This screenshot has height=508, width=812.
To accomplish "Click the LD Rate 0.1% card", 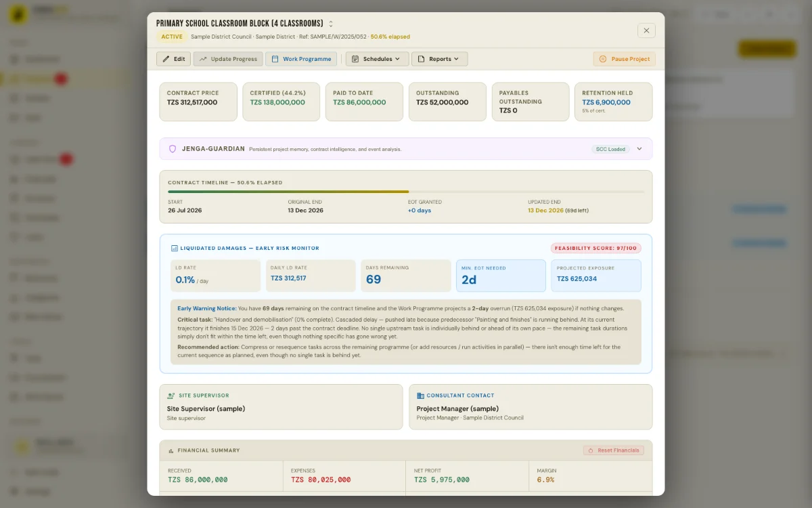I will coord(215,276).
